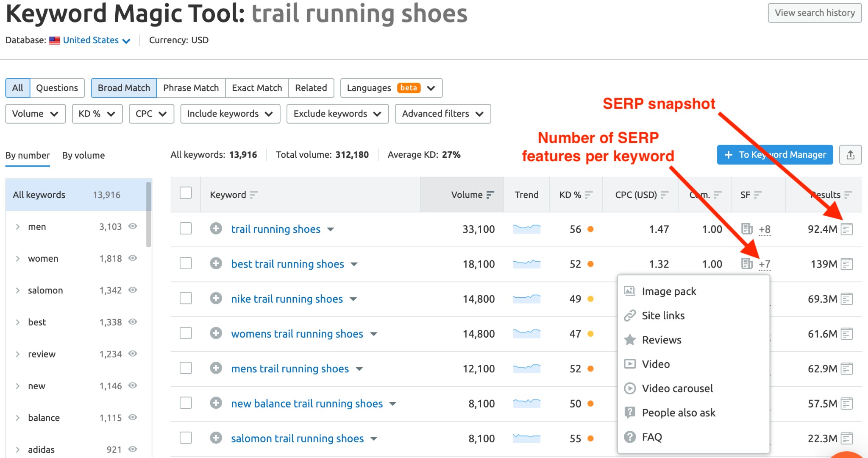This screenshot has width=868, height=458.
Task: Check the womens trail running shoes checkbox
Action: point(186,333)
